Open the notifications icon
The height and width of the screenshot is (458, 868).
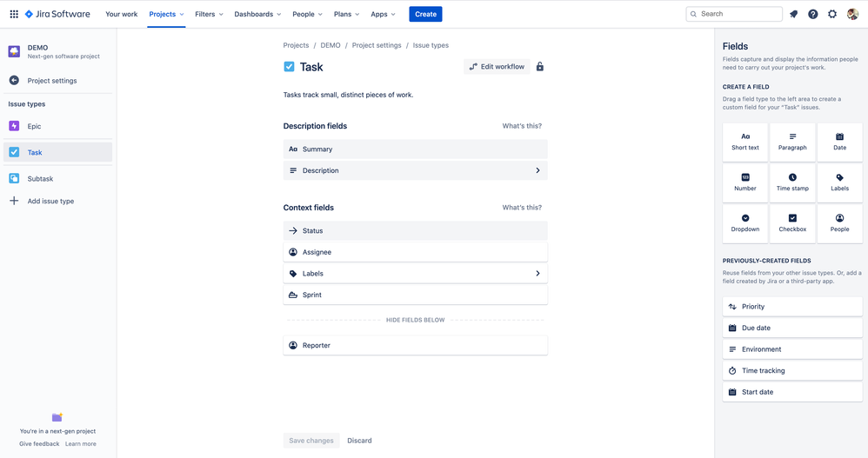coord(793,14)
